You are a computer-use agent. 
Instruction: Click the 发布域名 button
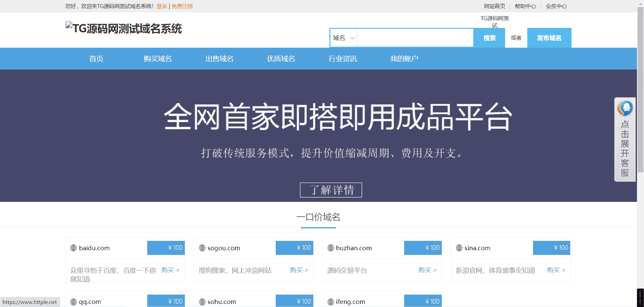pos(549,38)
